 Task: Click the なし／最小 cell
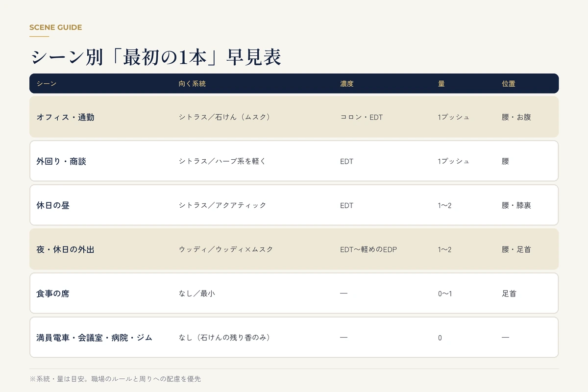[x=197, y=294]
